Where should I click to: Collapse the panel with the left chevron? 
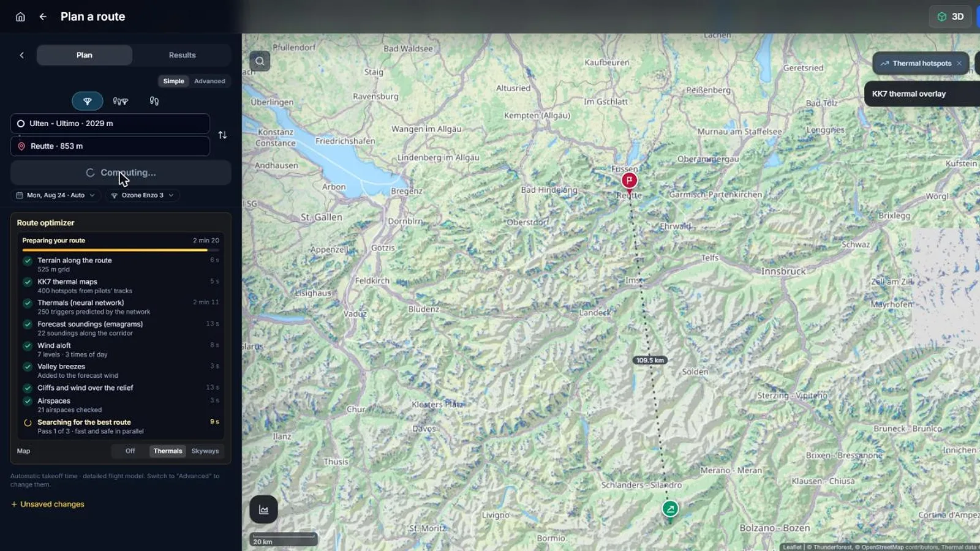coord(22,55)
